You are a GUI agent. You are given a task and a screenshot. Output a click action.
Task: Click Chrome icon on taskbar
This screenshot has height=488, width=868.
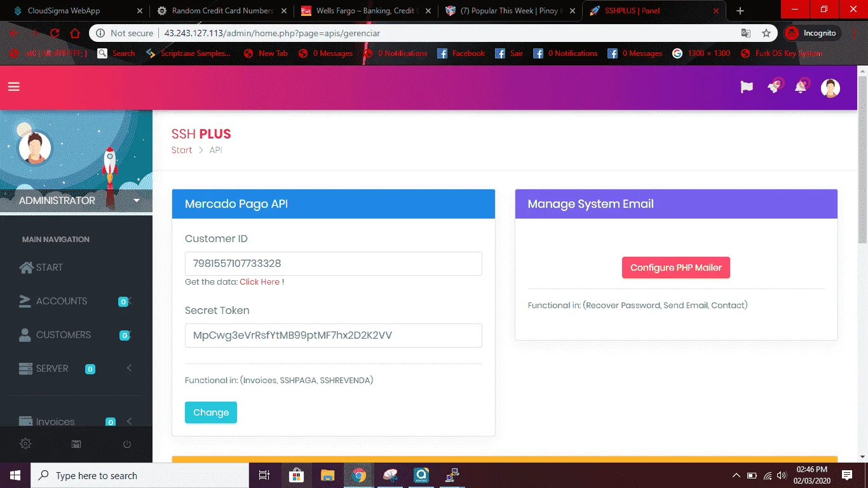[x=358, y=475]
